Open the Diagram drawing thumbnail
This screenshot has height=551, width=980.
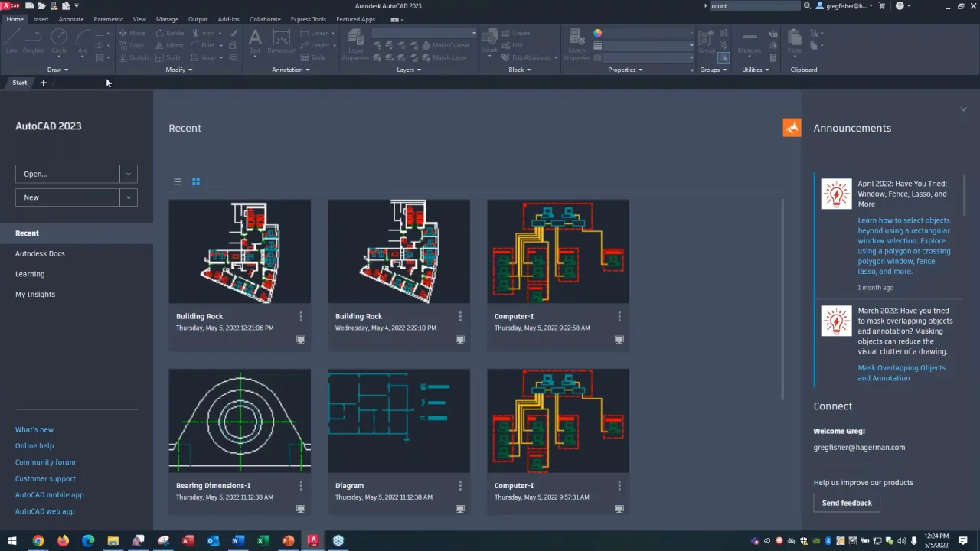click(x=399, y=421)
